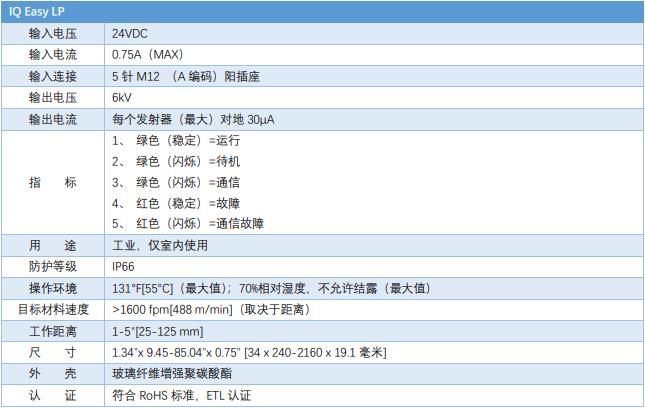Click the 1.34"x 9.45-85.04"x 0.75" dimensions value
The height and width of the screenshot is (408, 645).
tap(249, 353)
